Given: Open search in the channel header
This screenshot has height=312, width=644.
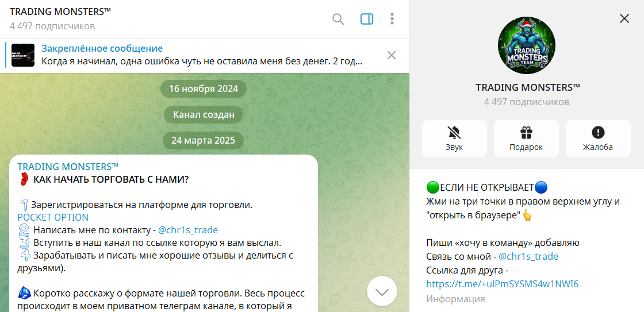Looking at the screenshot, I should tap(338, 19).
